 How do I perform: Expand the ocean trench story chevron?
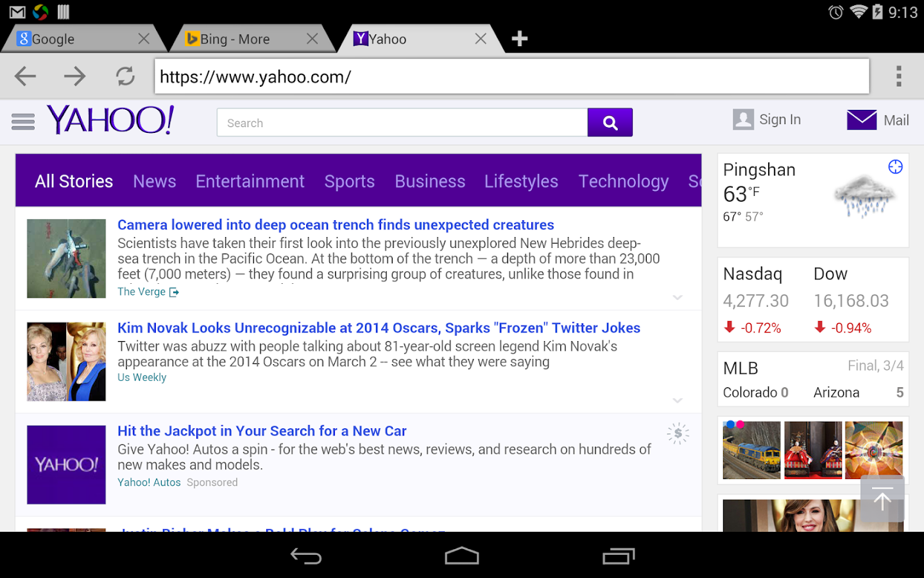click(x=678, y=297)
